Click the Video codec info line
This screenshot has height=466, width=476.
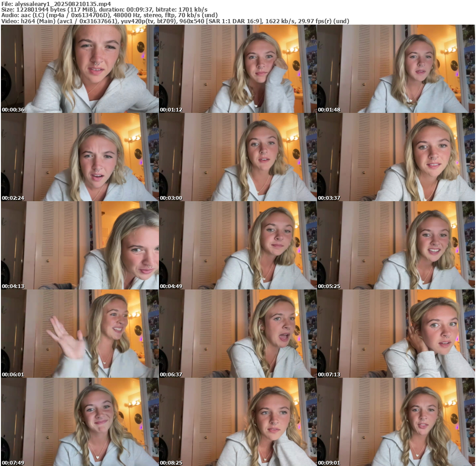click(x=175, y=21)
